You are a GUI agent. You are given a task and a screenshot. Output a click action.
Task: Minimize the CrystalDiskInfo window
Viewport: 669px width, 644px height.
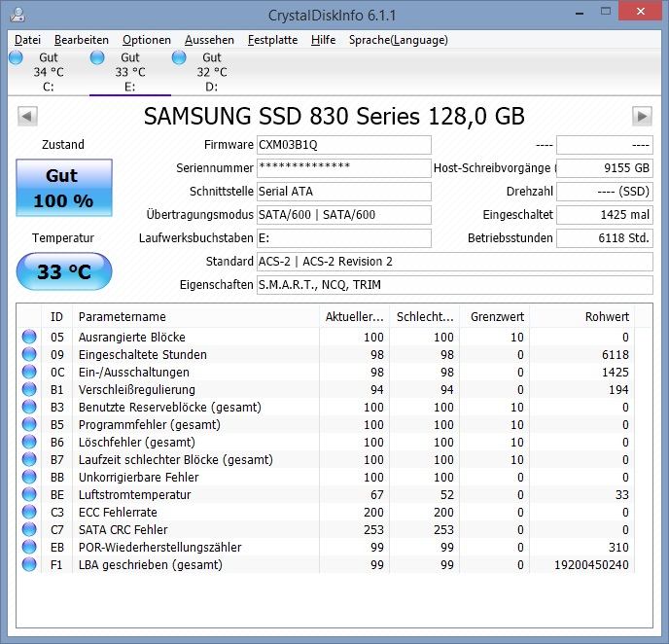click(580, 13)
